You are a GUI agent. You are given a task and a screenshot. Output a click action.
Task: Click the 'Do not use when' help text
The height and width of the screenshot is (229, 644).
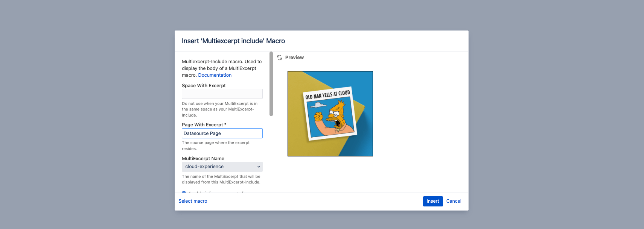pos(219,109)
